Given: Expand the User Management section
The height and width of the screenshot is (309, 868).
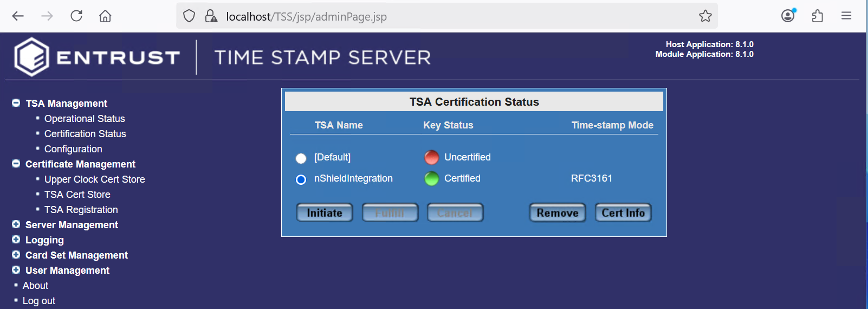Looking at the screenshot, I should [x=16, y=270].
